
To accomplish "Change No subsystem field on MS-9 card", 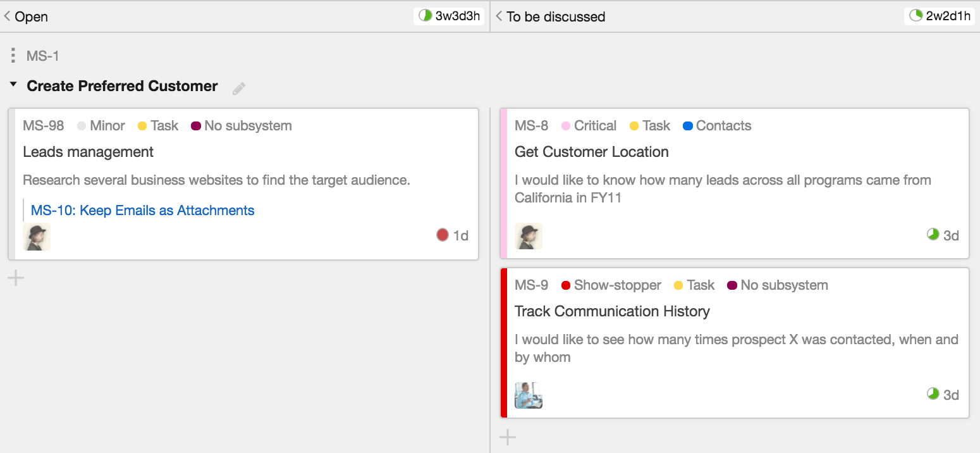I will (x=778, y=285).
